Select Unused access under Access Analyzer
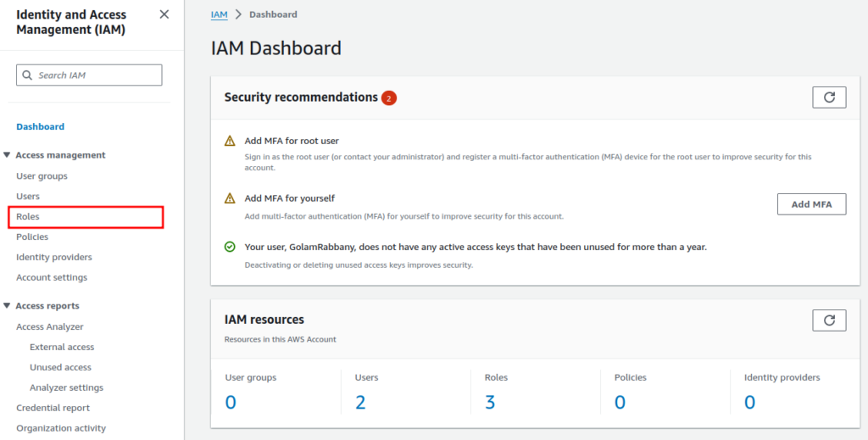This screenshot has height=440, width=868. point(60,367)
